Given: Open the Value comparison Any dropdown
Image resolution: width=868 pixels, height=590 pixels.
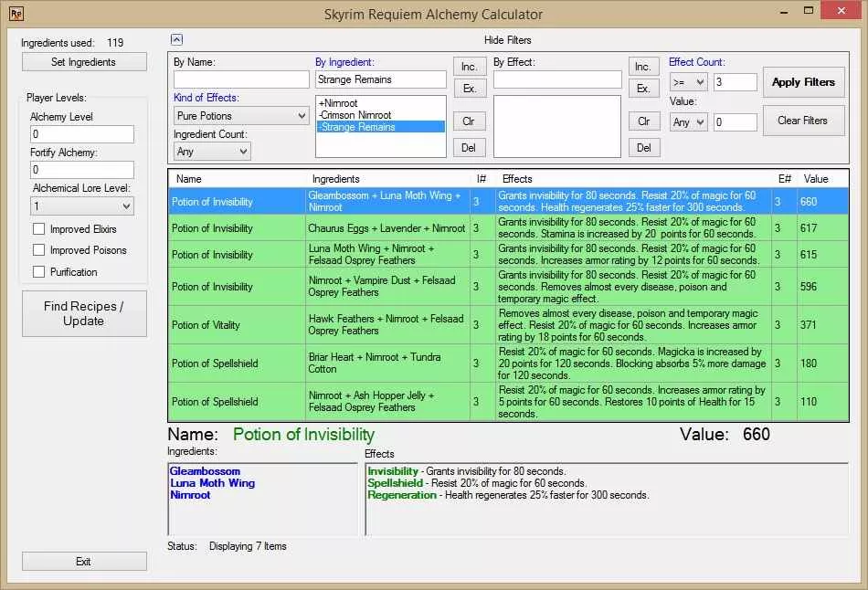Looking at the screenshot, I should tap(689, 121).
